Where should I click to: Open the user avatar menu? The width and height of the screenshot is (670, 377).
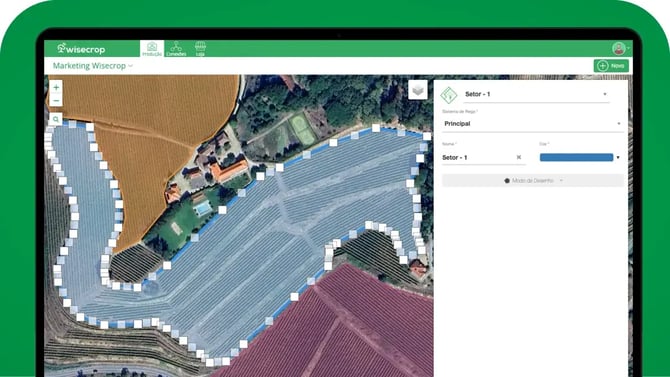618,49
